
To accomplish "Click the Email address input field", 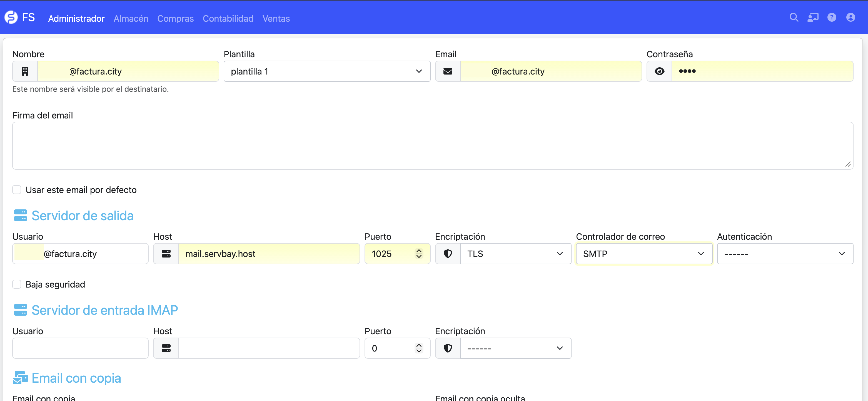I will pos(551,71).
